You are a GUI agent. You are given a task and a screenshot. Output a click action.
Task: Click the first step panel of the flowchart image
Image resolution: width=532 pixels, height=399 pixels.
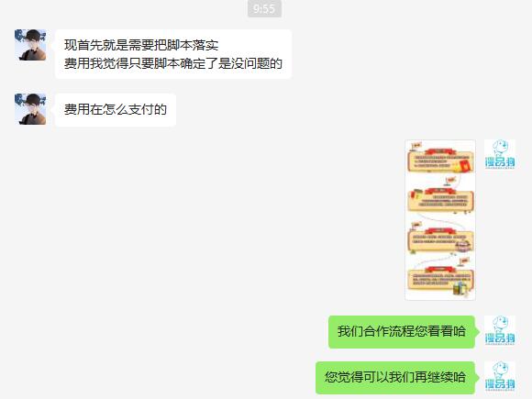(440, 161)
